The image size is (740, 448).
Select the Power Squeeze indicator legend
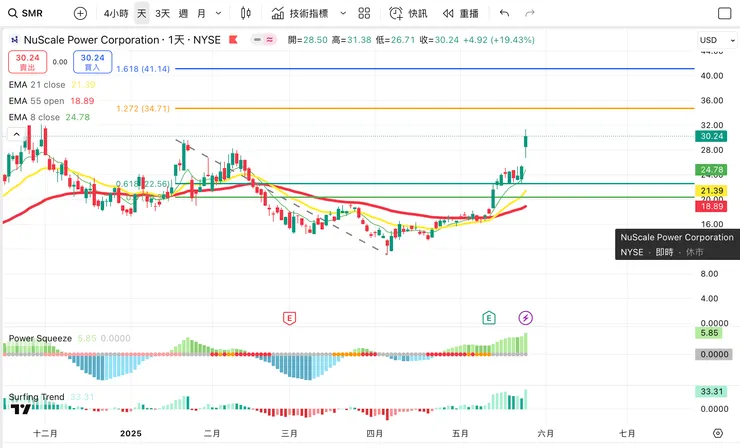69,338
